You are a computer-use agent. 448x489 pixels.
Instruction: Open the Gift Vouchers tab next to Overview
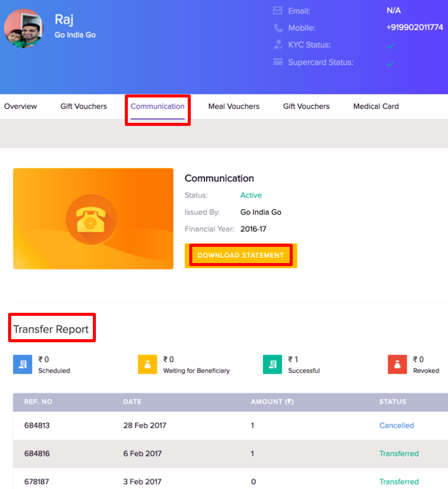(x=84, y=106)
